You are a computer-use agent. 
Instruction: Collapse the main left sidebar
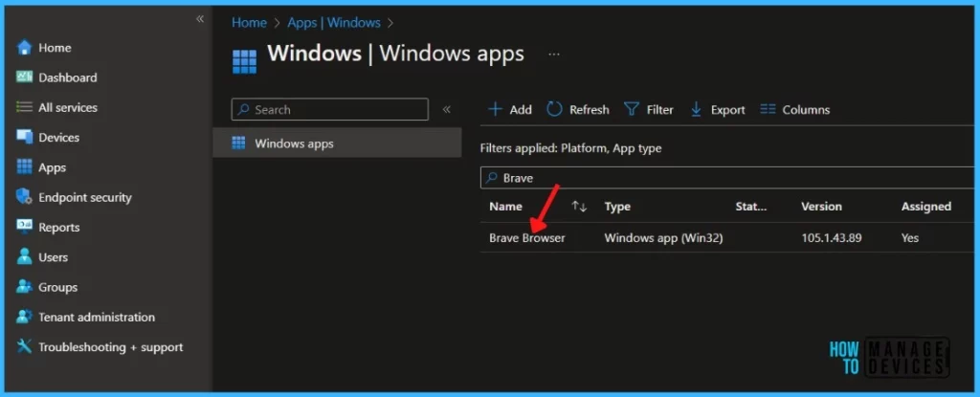pos(200,19)
